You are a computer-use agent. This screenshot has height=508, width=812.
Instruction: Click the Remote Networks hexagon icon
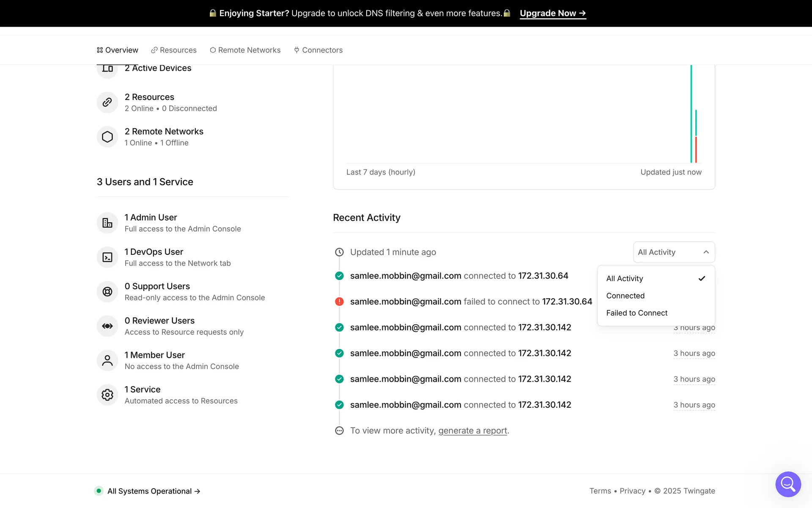[x=107, y=137]
